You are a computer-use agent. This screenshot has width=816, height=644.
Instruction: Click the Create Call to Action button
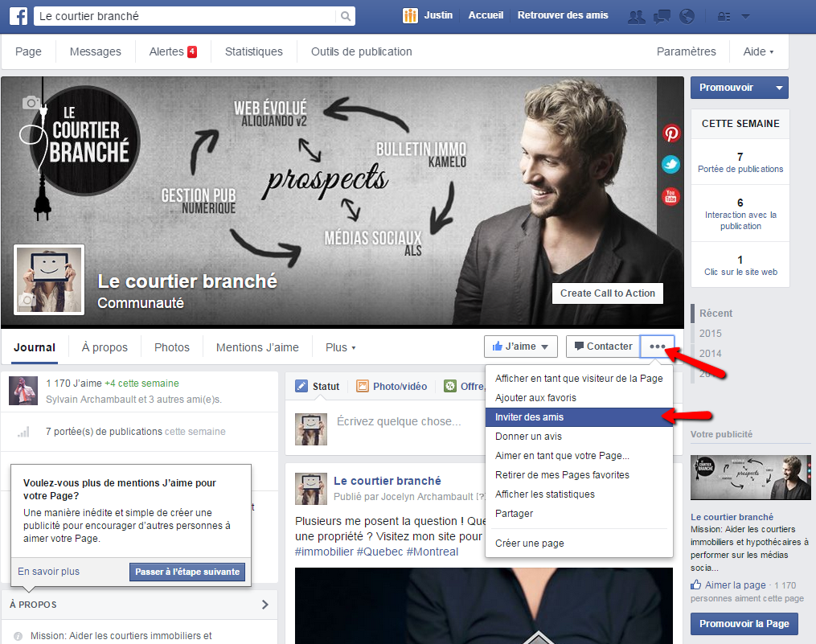pos(607,293)
